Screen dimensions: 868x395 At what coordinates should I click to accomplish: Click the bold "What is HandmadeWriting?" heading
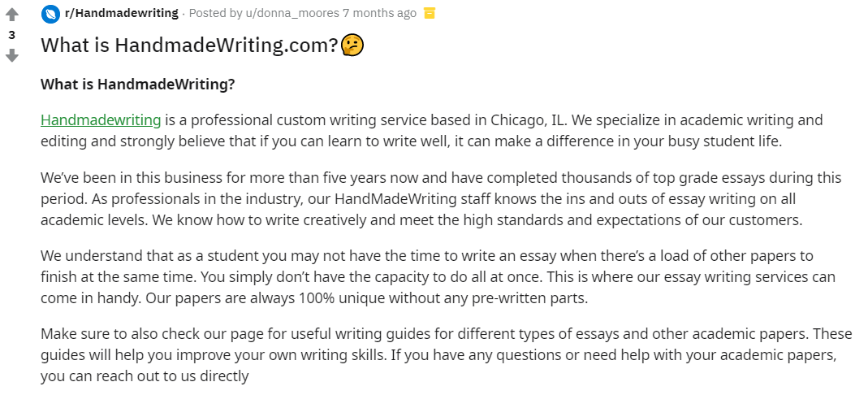[x=138, y=85]
